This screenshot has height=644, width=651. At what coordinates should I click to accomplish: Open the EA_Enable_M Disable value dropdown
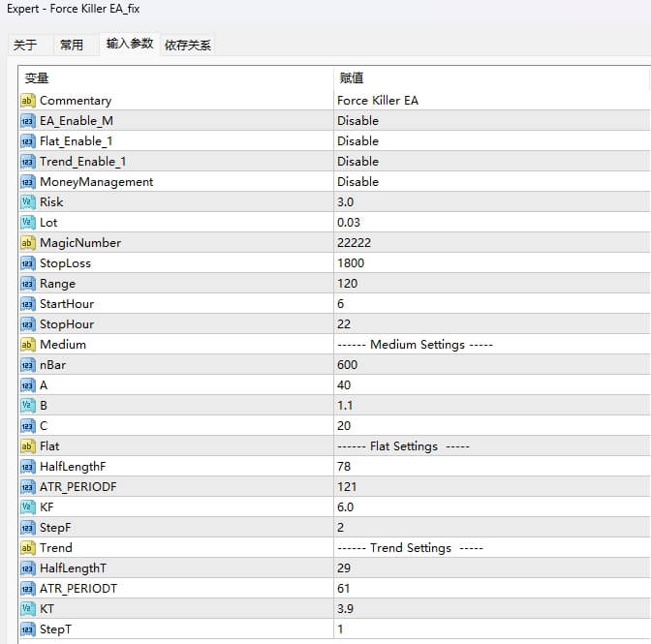click(x=492, y=121)
